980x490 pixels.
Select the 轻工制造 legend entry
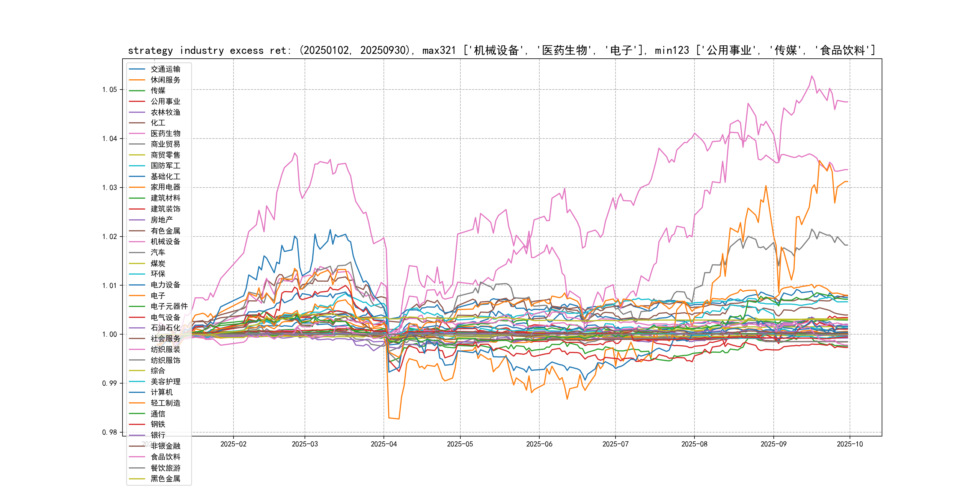coord(165,403)
